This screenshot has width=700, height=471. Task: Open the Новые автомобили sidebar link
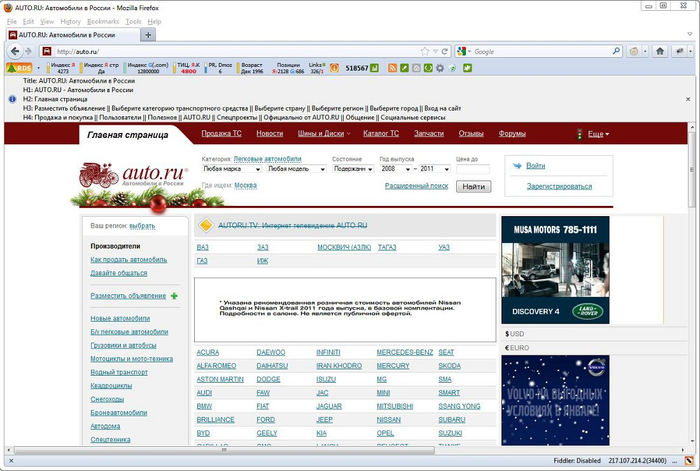120,318
